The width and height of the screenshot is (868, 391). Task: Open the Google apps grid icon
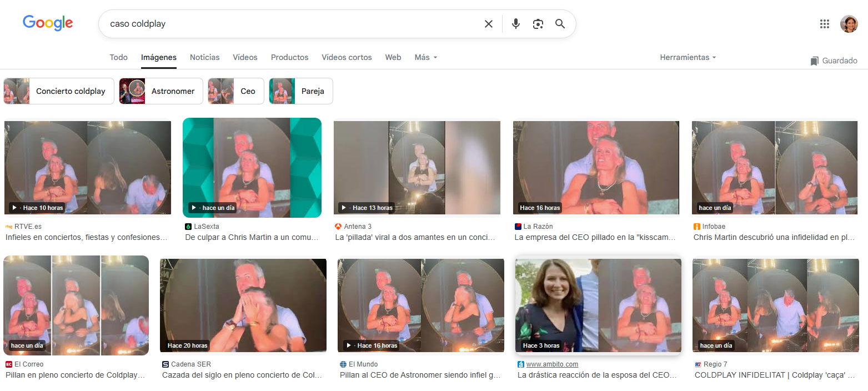pos(825,24)
